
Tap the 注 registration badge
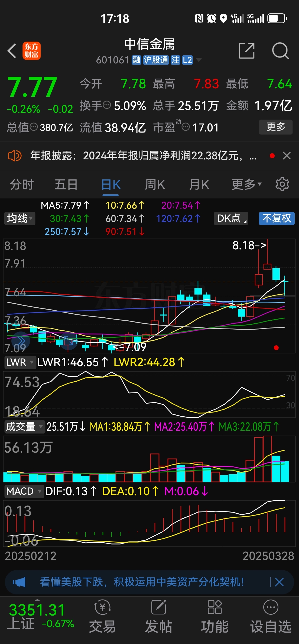coord(175,60)
